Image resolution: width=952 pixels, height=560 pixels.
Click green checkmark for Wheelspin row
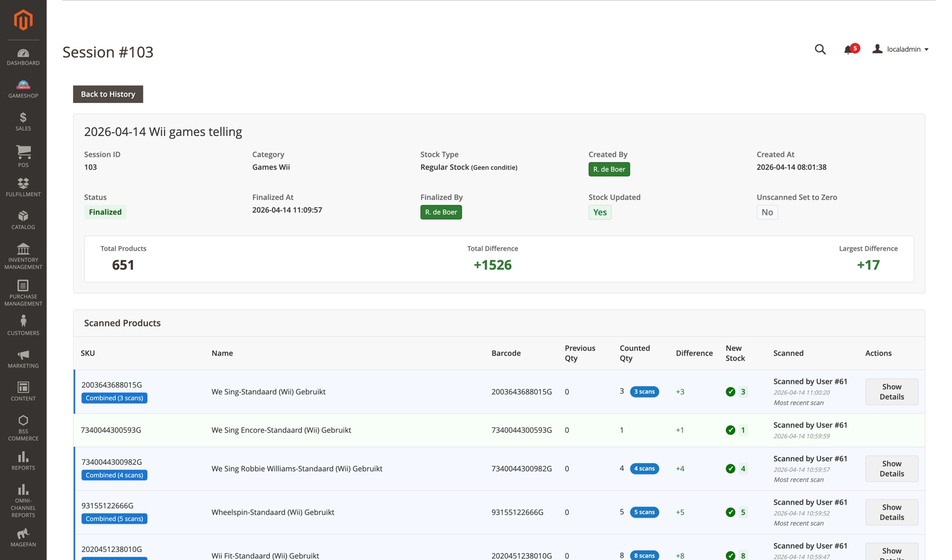point(730,512)
